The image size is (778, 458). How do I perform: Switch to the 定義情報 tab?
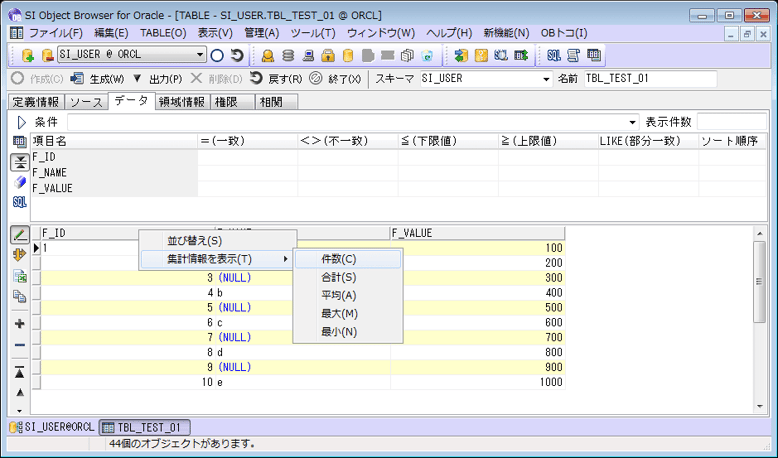point(35,102)
